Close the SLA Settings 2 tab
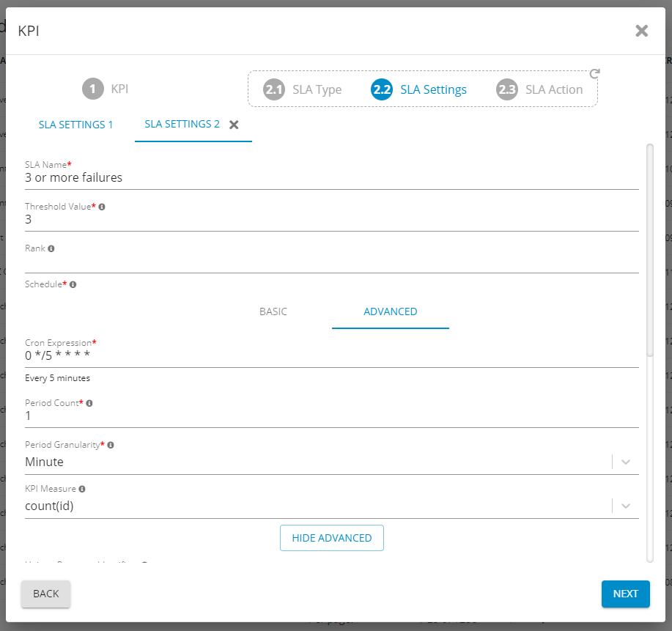The width and height of the screenshot is (672, 631). 234,125
